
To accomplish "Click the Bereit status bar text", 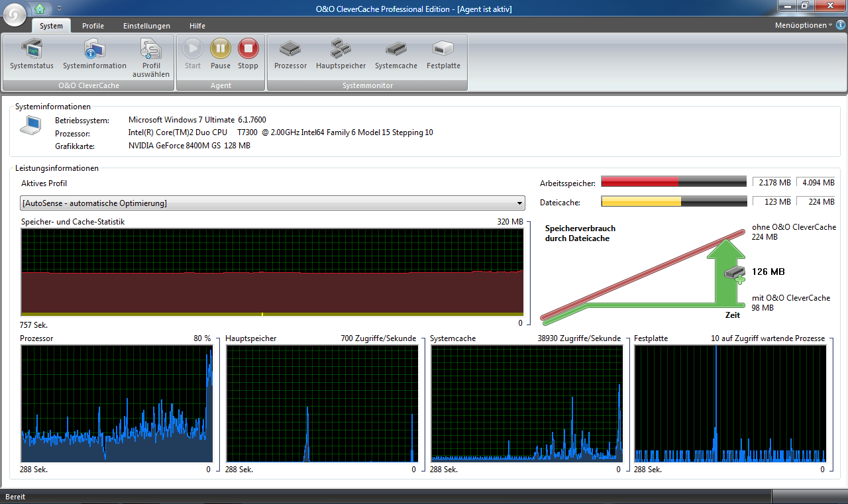I will coord(16,497).
